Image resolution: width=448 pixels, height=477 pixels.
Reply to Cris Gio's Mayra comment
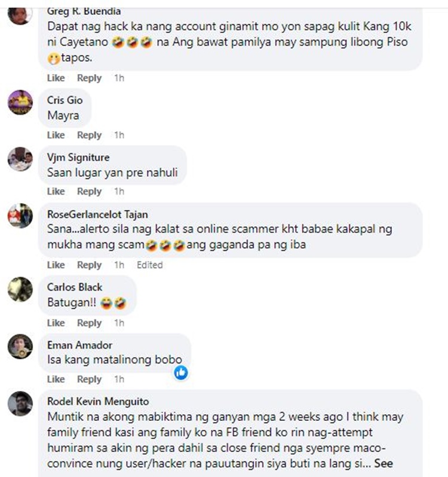tap(89, 135)
